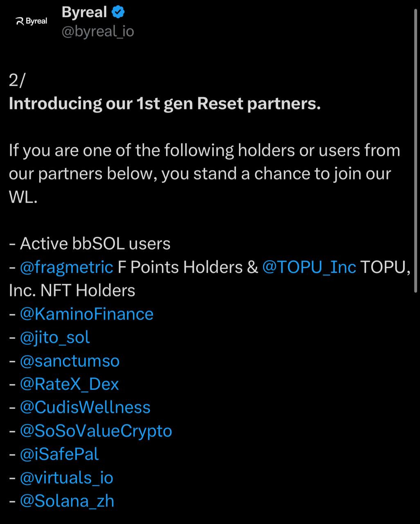Open the @fragmetric mention

(66, 267)
